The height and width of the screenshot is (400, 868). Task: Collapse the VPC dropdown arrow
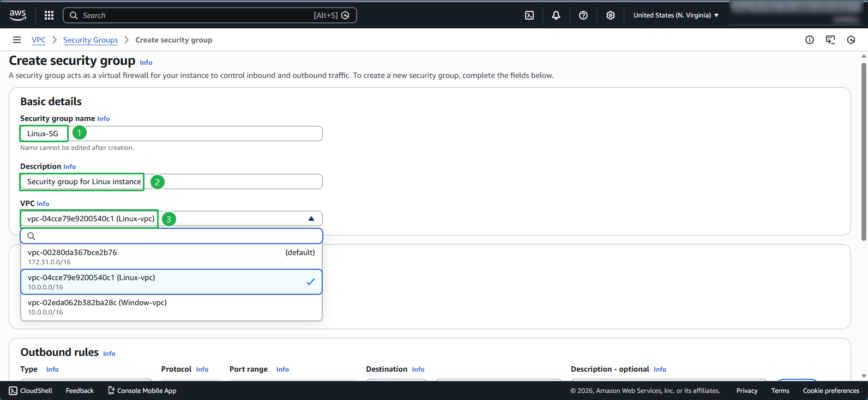point(311,219)
